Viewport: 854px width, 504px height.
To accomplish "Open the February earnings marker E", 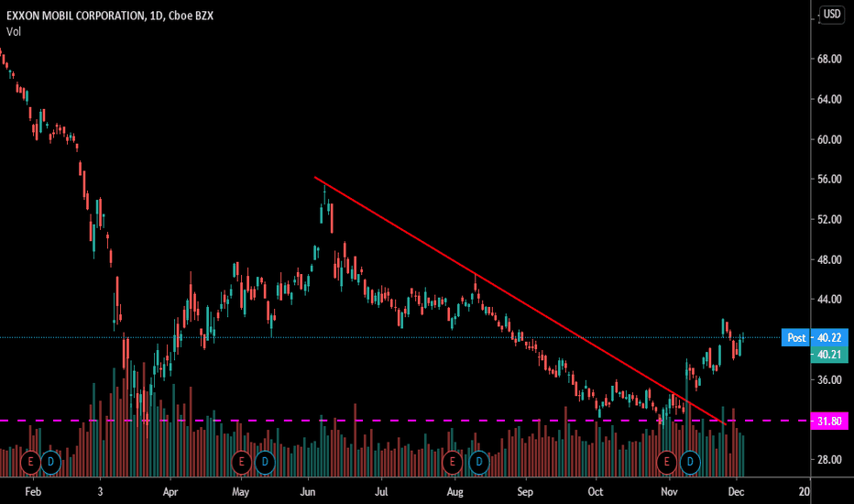I will tap(30, 463).
